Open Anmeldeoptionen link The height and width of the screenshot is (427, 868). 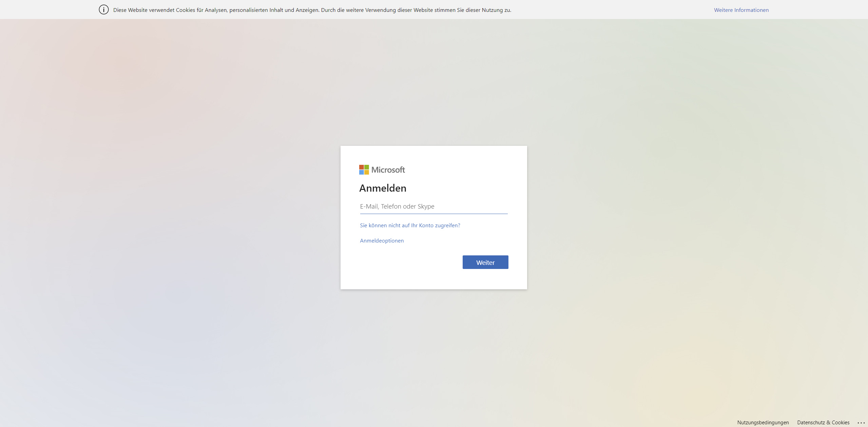click(x=382, y=240)
